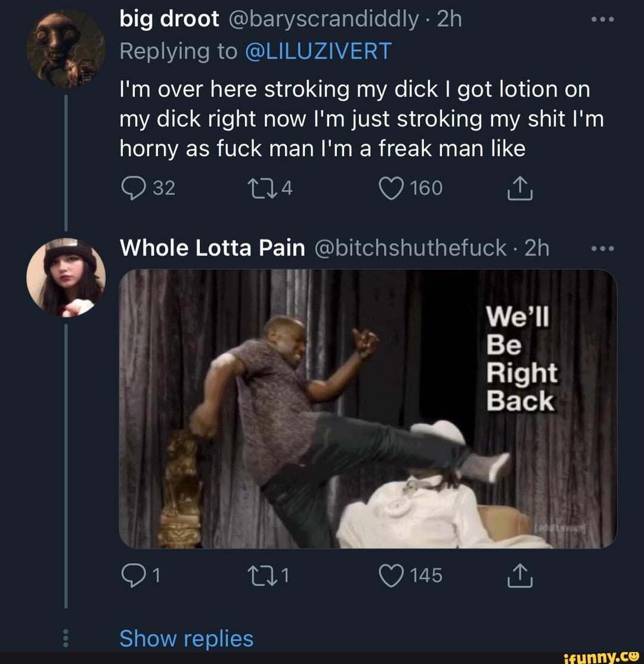Open big droot's profile avatar

point(66,49)
